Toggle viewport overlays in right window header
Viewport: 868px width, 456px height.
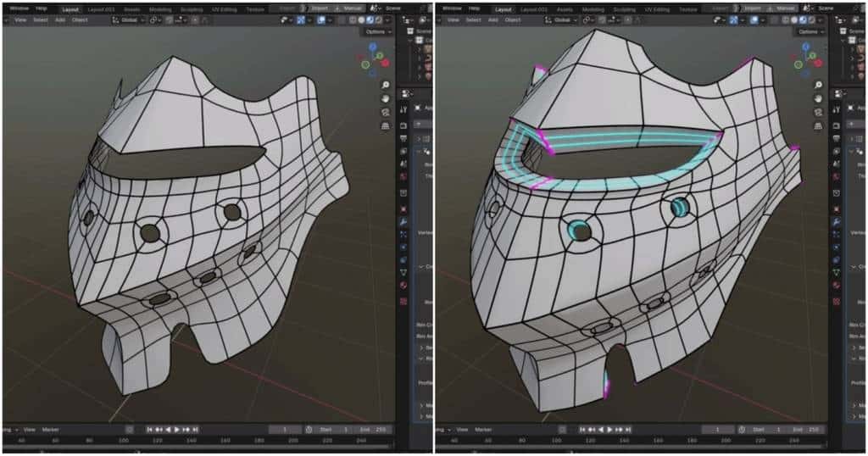754,20
